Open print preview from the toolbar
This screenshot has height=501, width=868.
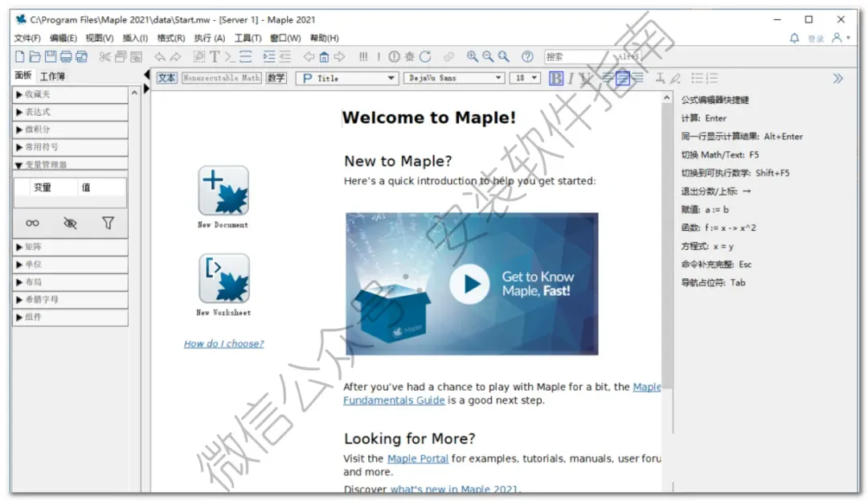click(x=81, y=56)
